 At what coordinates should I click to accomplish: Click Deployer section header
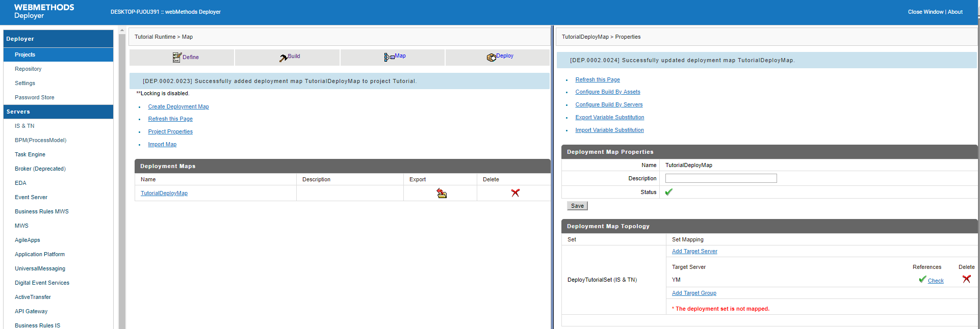click(58, 39)
